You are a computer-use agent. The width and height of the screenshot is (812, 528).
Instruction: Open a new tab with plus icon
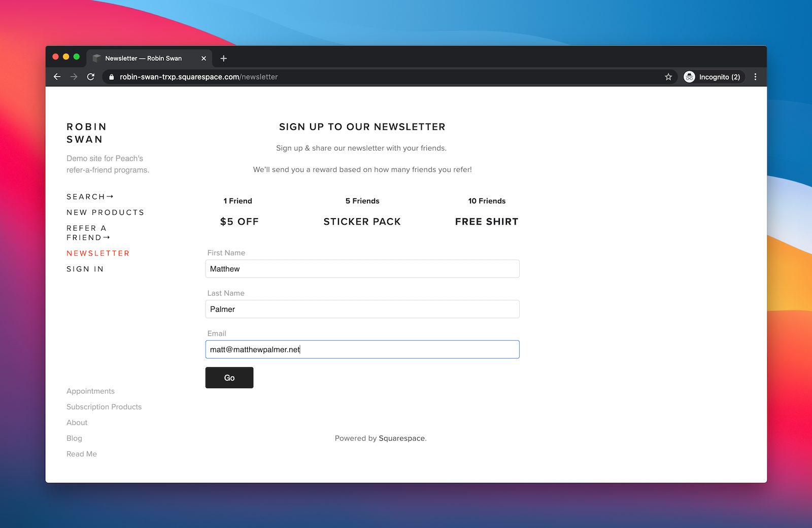coord(223,58)
